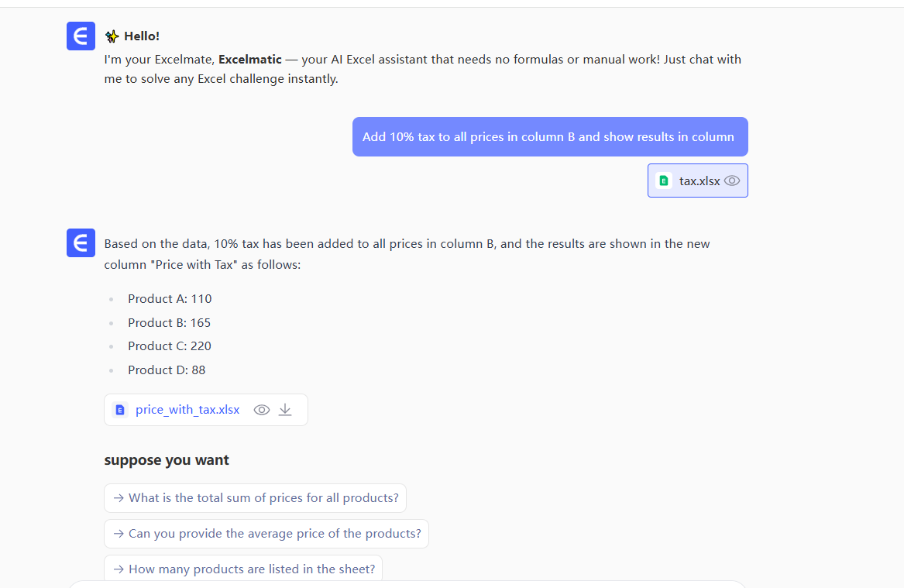Ask for the total sum of prices
Image resolution: width=904 pixels, height=588 pixels.
pyautogui.click(x=256, y=498)
